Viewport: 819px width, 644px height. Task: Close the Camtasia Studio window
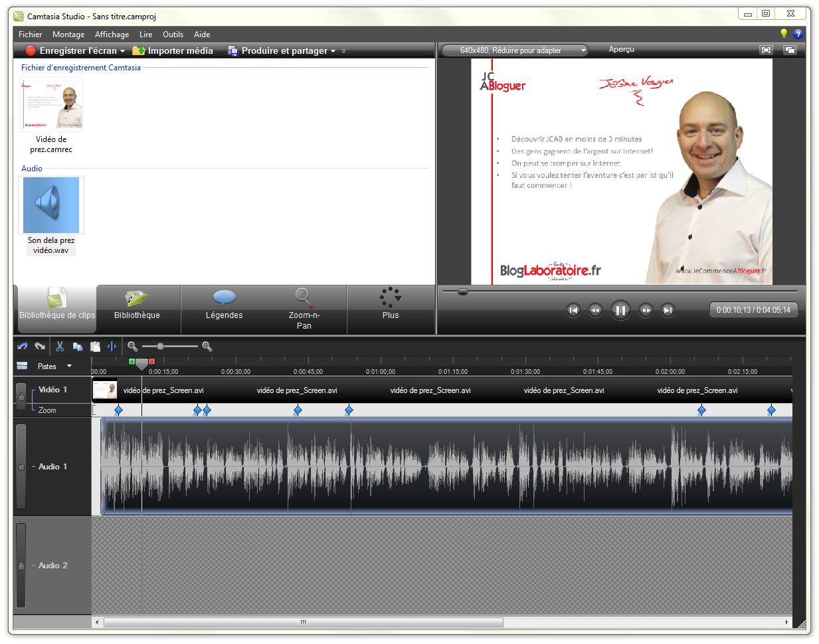point(790,13)
